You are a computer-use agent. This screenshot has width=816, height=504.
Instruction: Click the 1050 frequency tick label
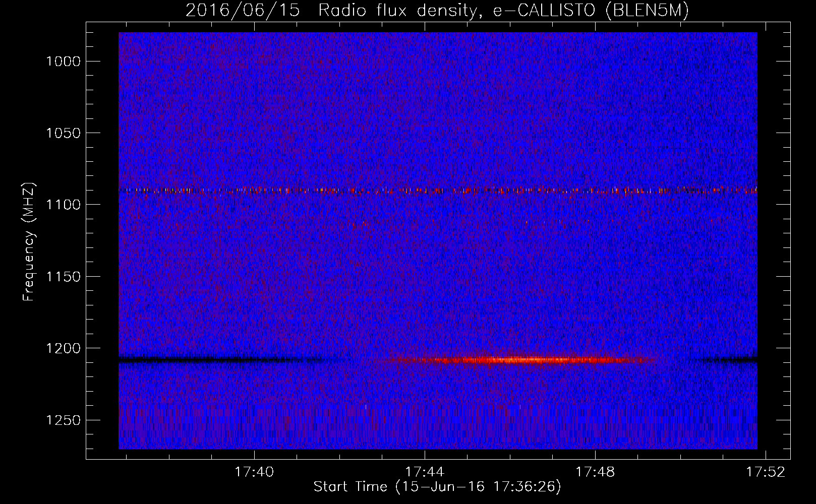(63, 133)
